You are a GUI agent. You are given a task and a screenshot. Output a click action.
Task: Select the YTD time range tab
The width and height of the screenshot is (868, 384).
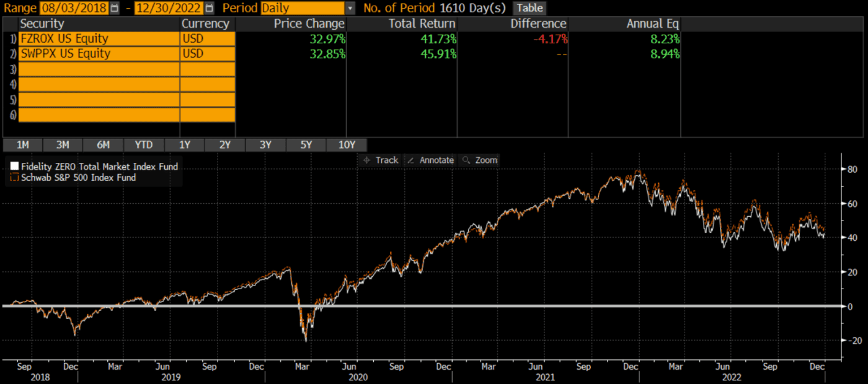tap(144, 145)
